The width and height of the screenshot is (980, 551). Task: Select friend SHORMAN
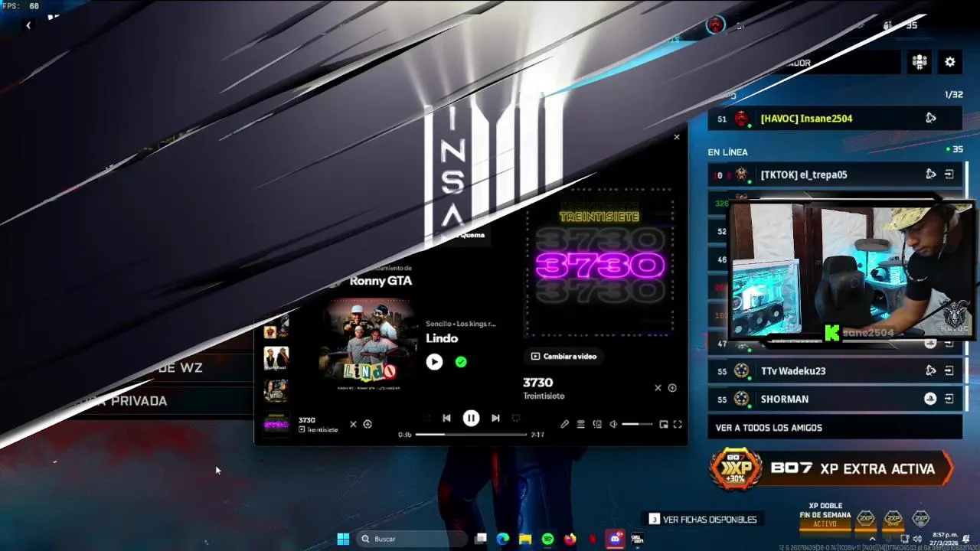tap(835, 399)
